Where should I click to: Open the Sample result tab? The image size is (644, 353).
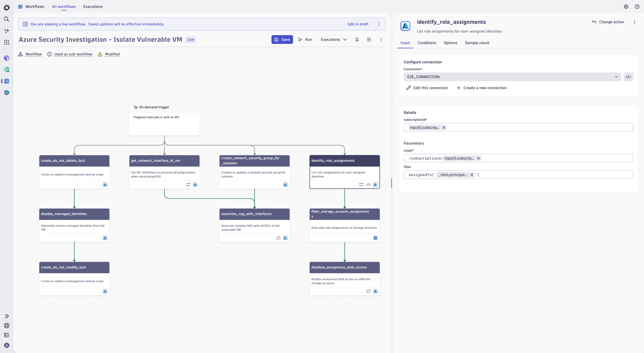point(477,43)
